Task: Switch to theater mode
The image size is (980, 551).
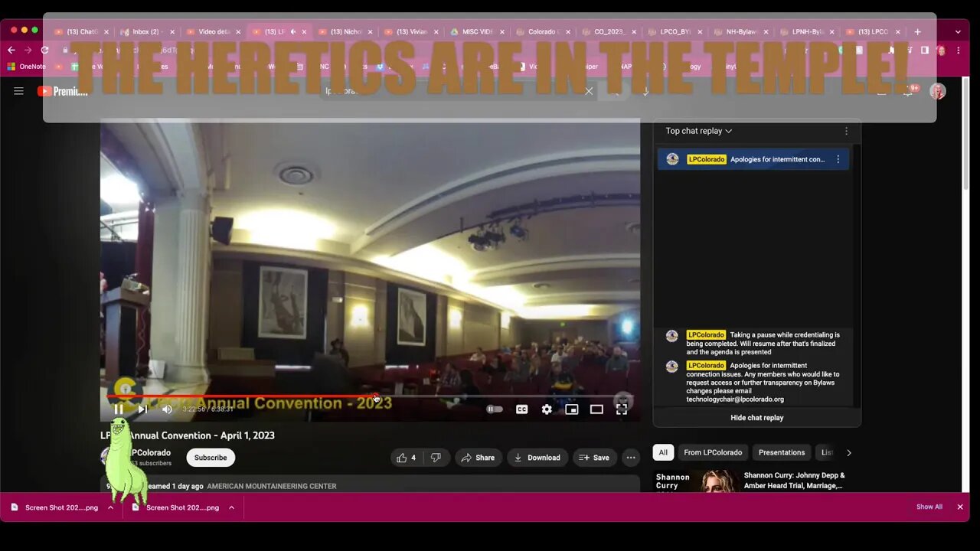Action: (x=596, y=409)
